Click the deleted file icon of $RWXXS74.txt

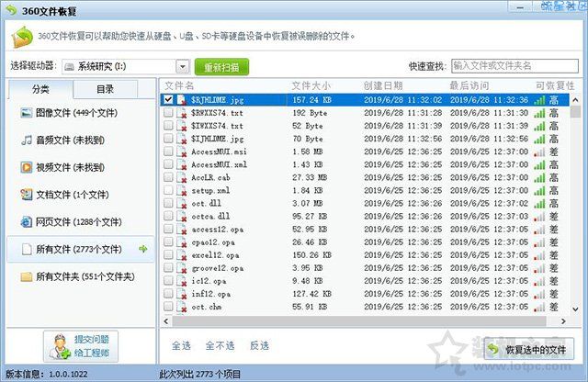point(182,113)
